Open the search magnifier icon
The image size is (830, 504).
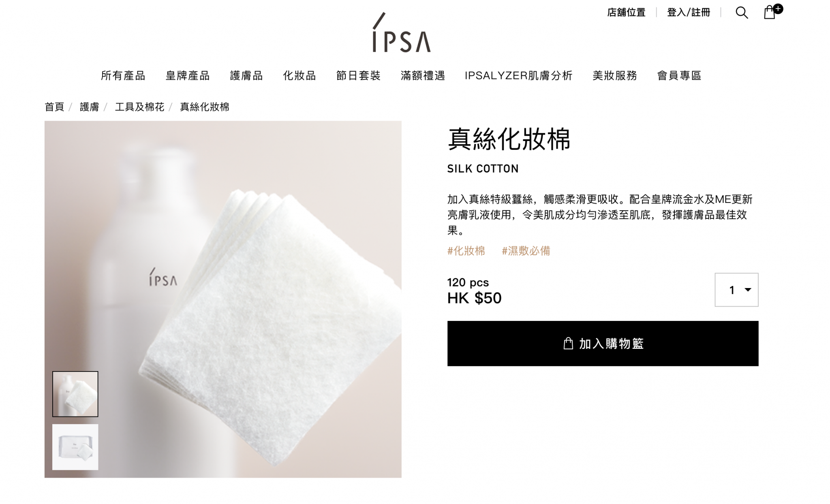[x=742, y=13]
